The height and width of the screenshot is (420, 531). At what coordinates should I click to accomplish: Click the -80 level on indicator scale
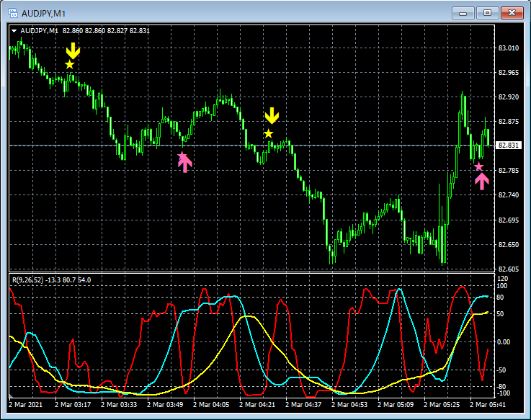502,386
